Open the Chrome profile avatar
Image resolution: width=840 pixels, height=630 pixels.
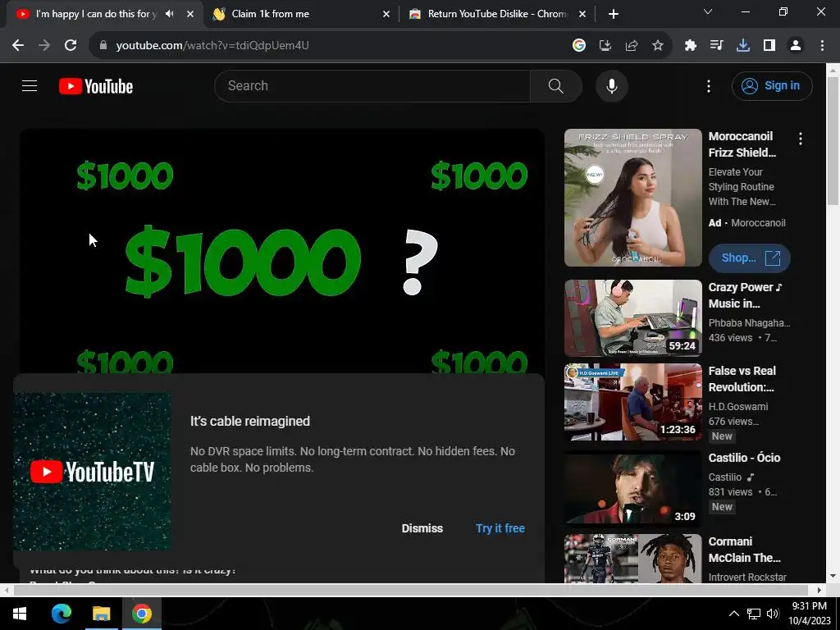click(x=796, y=46)
